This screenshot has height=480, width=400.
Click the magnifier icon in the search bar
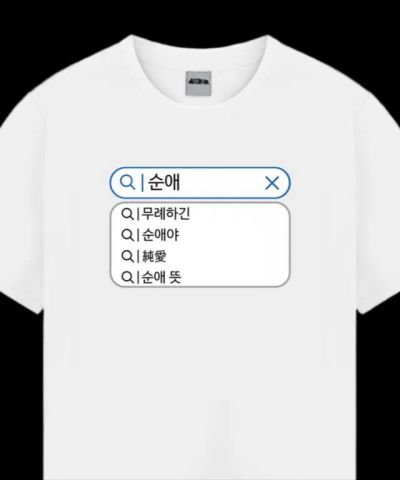coord(127,183)
